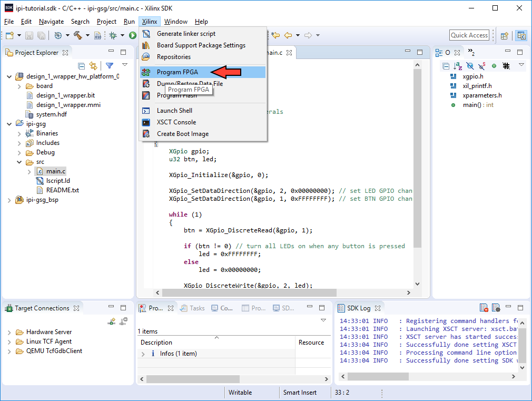Click Outline alphabetical sort icon

[x=458, y=66]
